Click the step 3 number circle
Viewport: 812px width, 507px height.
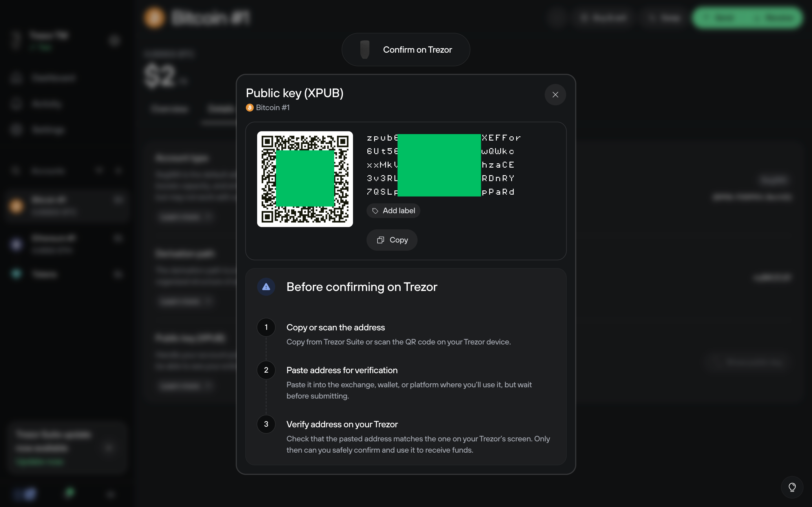pos(266,424)
